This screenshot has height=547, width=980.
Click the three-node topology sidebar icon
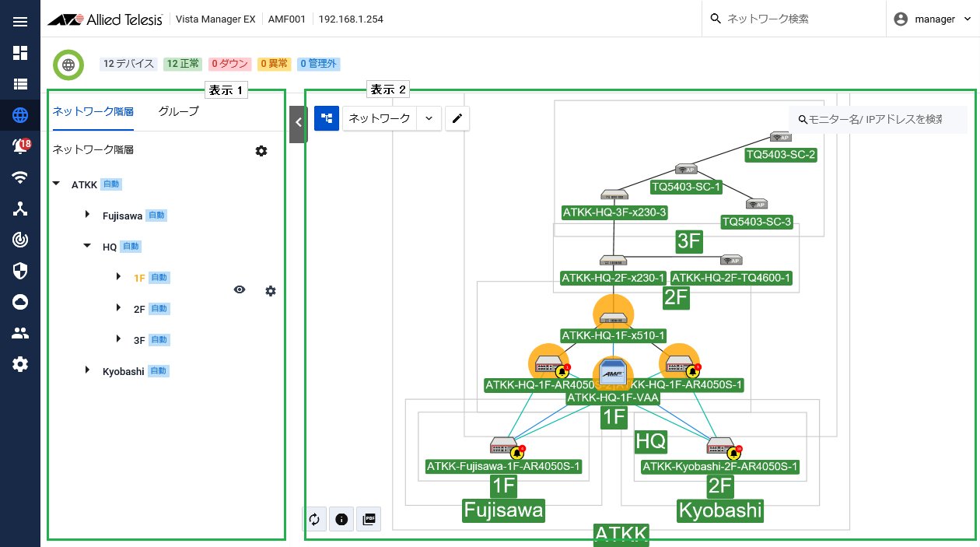point(20,209)
